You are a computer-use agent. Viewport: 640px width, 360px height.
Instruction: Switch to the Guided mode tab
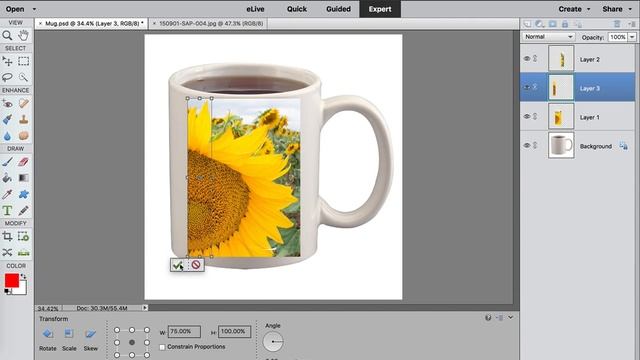338,9
